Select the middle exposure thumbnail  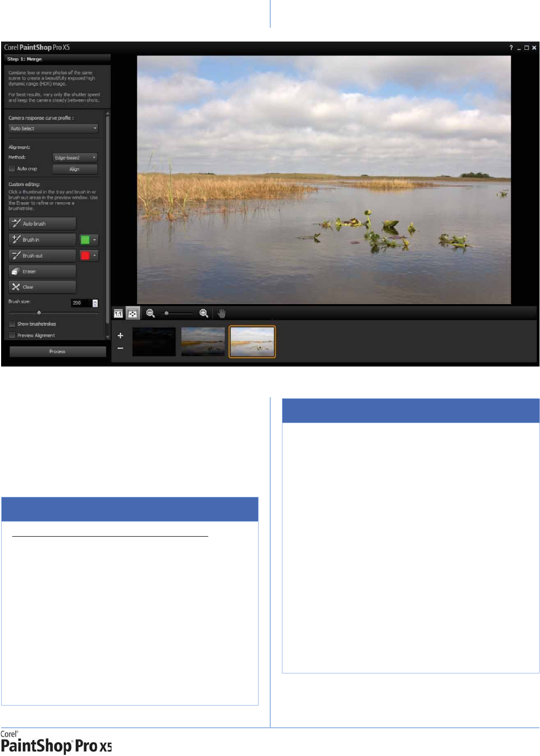click(x=203, y=342)
